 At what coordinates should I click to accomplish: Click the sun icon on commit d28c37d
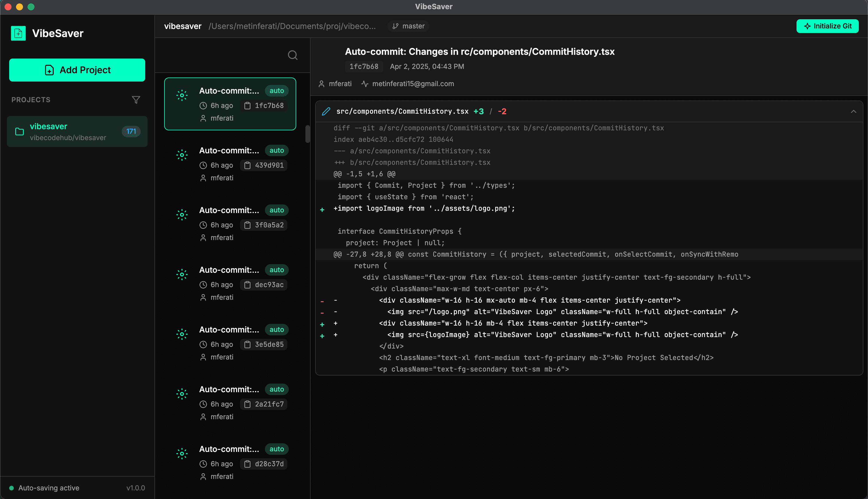point(182,454)
